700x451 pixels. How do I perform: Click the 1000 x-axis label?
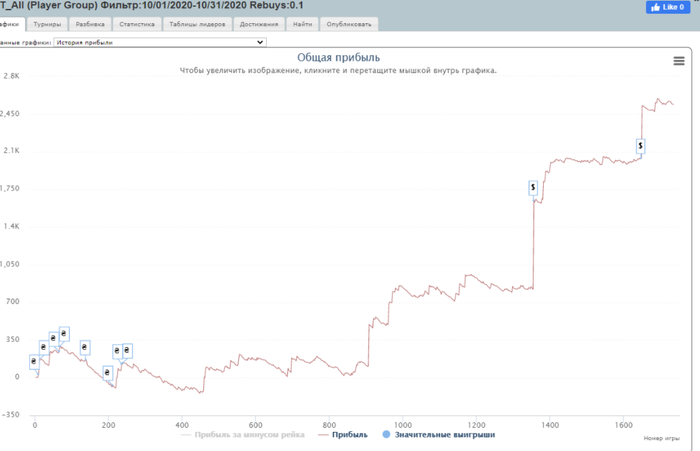click(x=403, y=425)
